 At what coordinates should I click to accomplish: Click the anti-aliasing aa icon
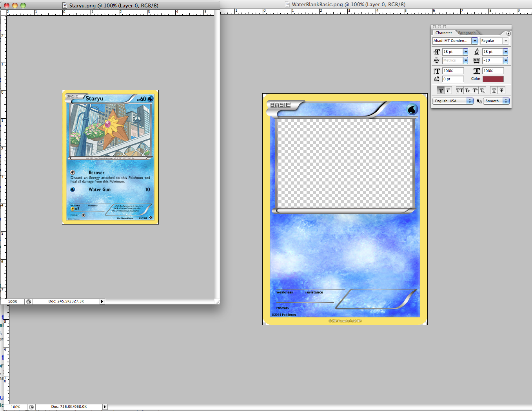pyautogui.click(x=479, y=101)
